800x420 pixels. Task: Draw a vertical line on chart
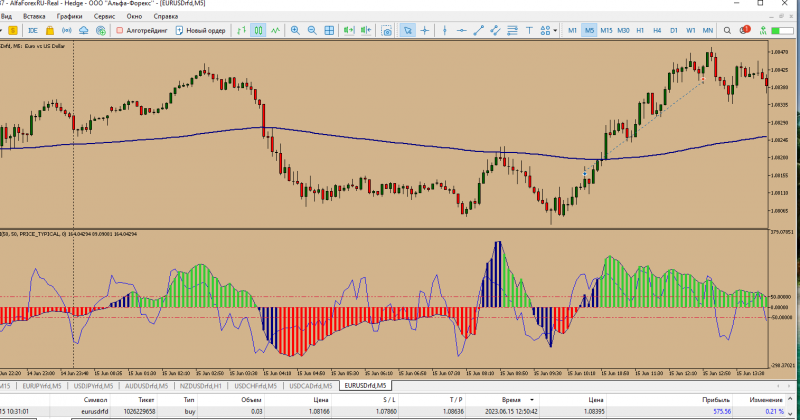444,31
